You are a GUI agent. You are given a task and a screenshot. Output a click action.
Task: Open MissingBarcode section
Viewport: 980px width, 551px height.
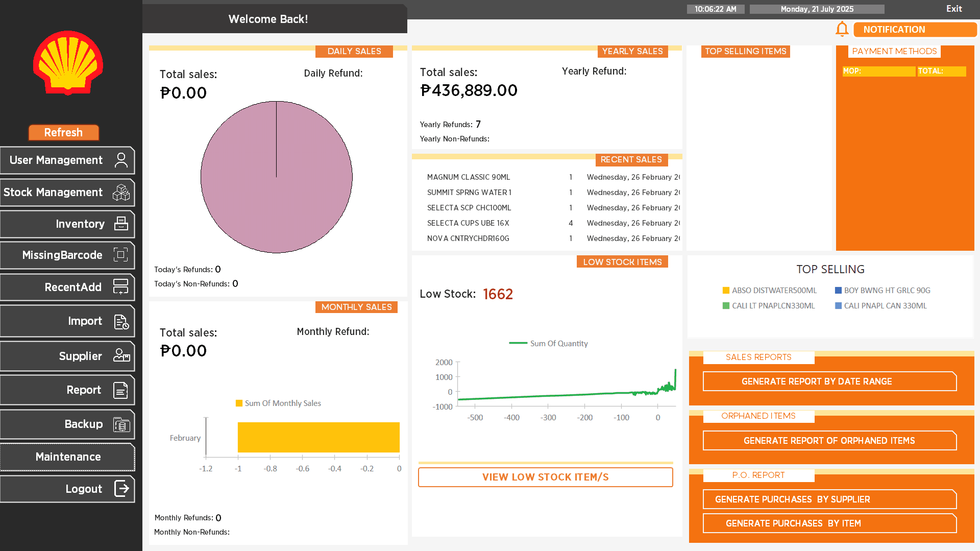[x=67, y=255]
